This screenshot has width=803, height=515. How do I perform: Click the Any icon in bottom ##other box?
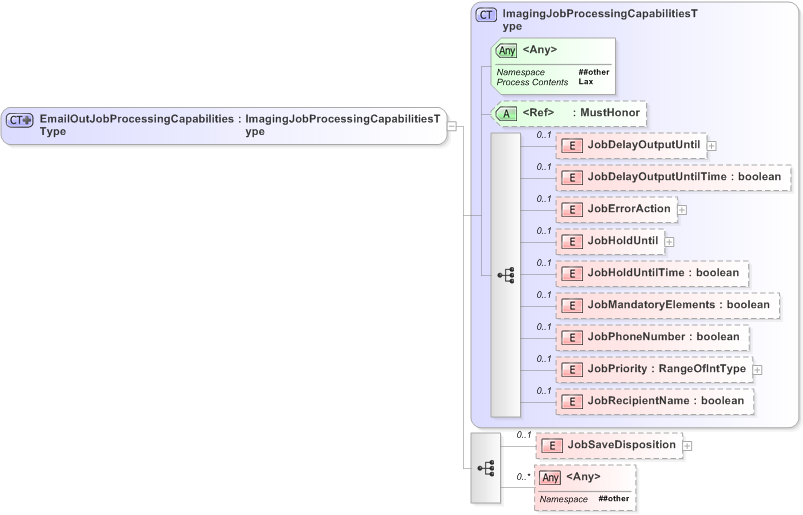[x=550, y=478]
